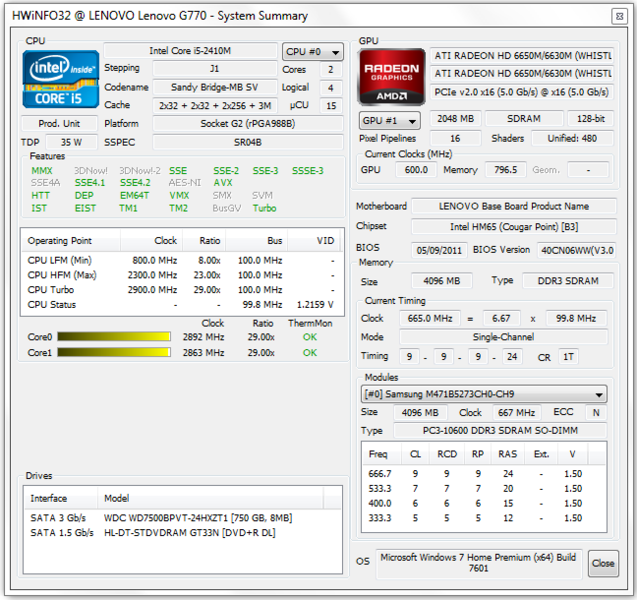
Task: Click the 2048 MB GPU memory field
Action: pyautogui.click(x=455, y=119)
